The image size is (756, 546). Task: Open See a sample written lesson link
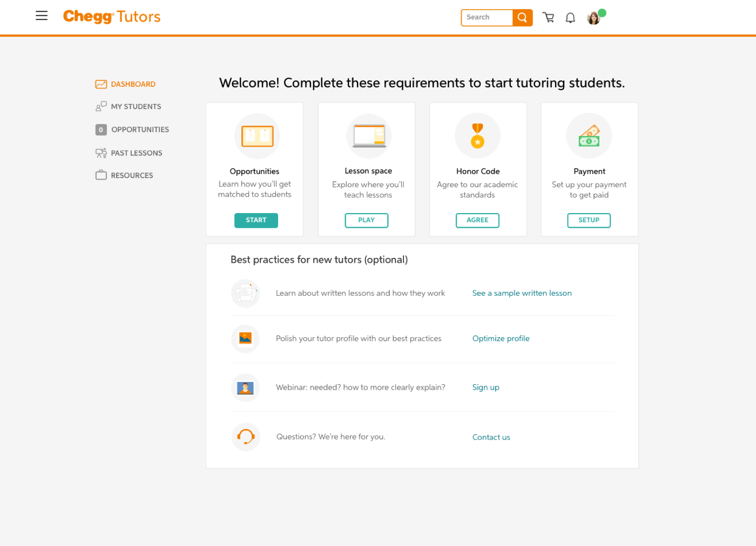click(522, 293)
